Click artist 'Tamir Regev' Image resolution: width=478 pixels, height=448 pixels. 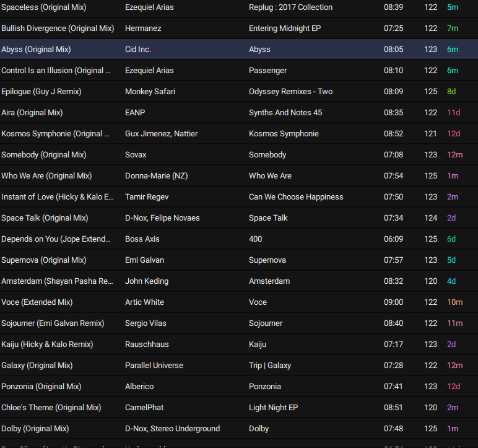coord(147,197)
